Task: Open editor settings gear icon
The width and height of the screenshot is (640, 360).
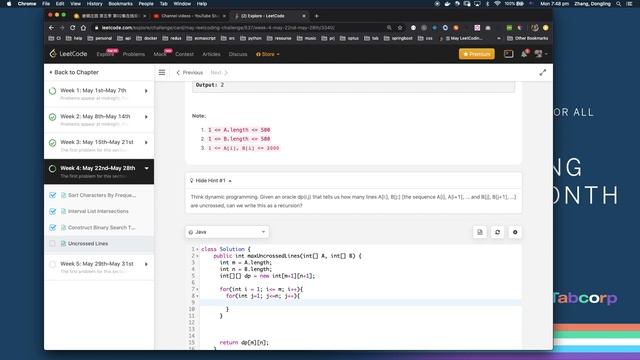Action: point(515,232)
